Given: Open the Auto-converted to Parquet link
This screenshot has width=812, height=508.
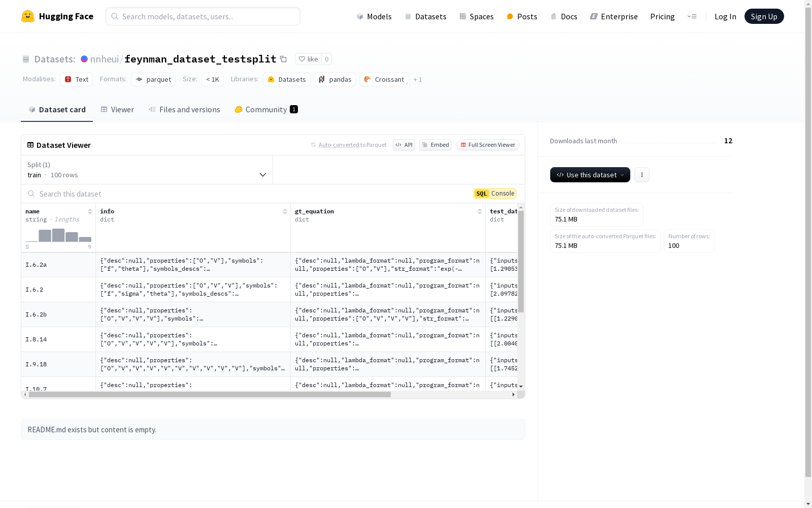Looking at the screenshot, I should pyautogui.click(x=339, y=145).
